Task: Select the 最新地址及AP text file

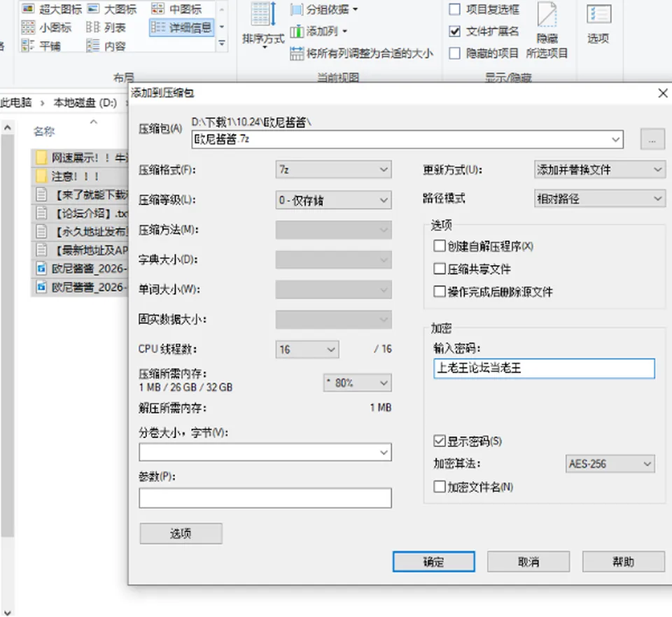Action: click(80, 250)
